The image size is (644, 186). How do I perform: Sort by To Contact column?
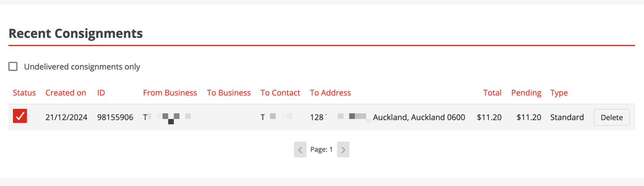click(280, 93)
